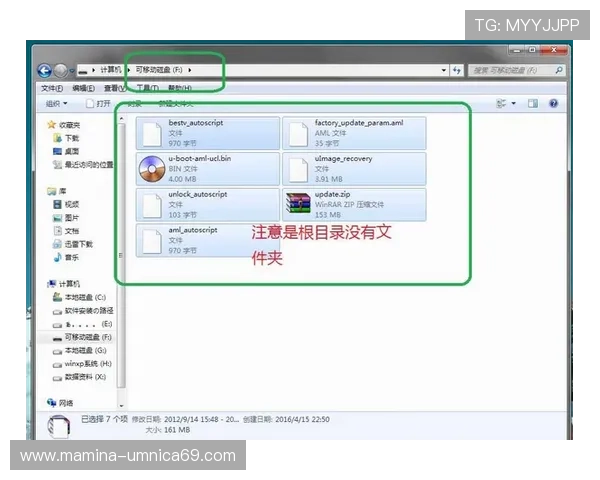
Task: Select the unlock_autoscript file icon
Action: [x=152, y=206]
